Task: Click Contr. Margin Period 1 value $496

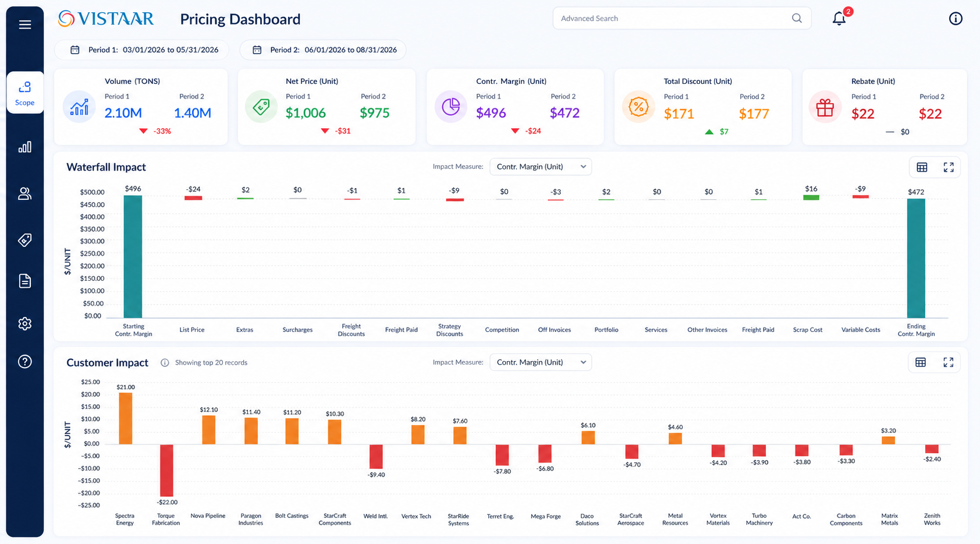Action: [x=491, y=113]
